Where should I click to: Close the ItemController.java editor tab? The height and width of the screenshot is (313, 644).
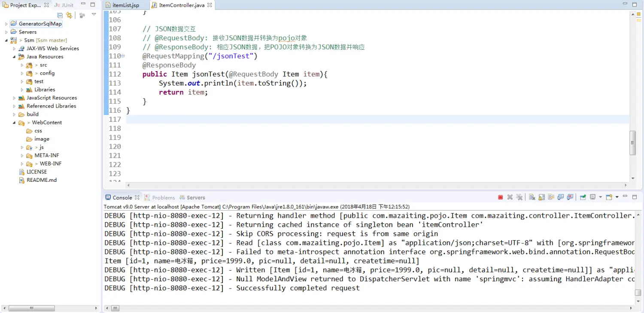point(210,5)
